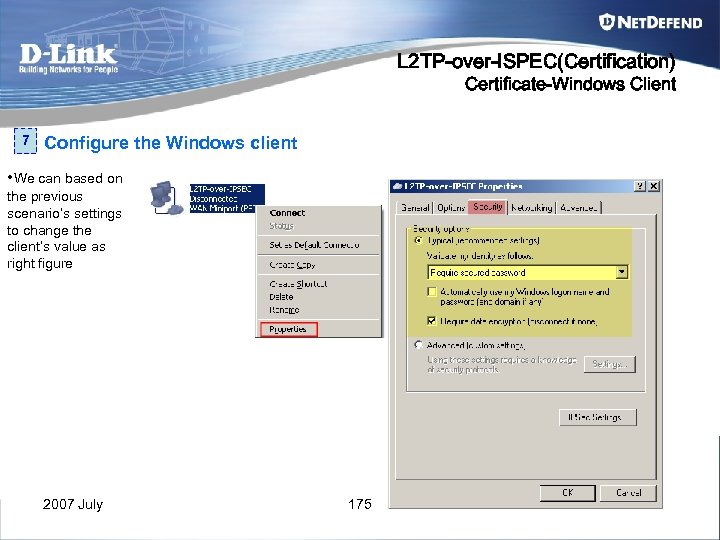Click the 'Certificate-Windows Client' subtitle

(570, 84)
